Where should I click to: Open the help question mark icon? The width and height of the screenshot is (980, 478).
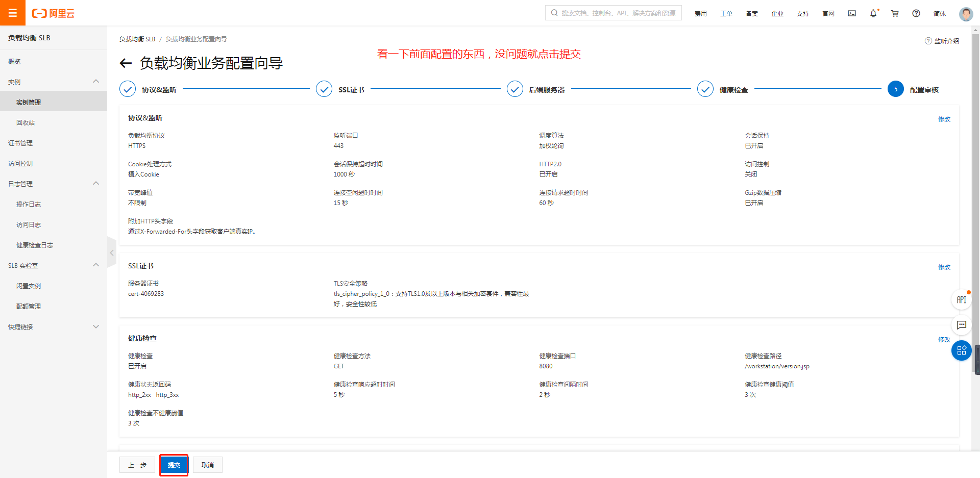(916, 13)
